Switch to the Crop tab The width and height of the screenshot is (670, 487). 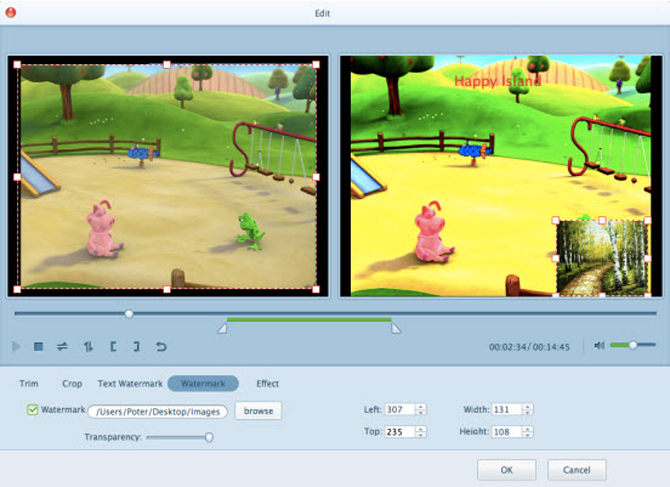click(x=72, y=383)
